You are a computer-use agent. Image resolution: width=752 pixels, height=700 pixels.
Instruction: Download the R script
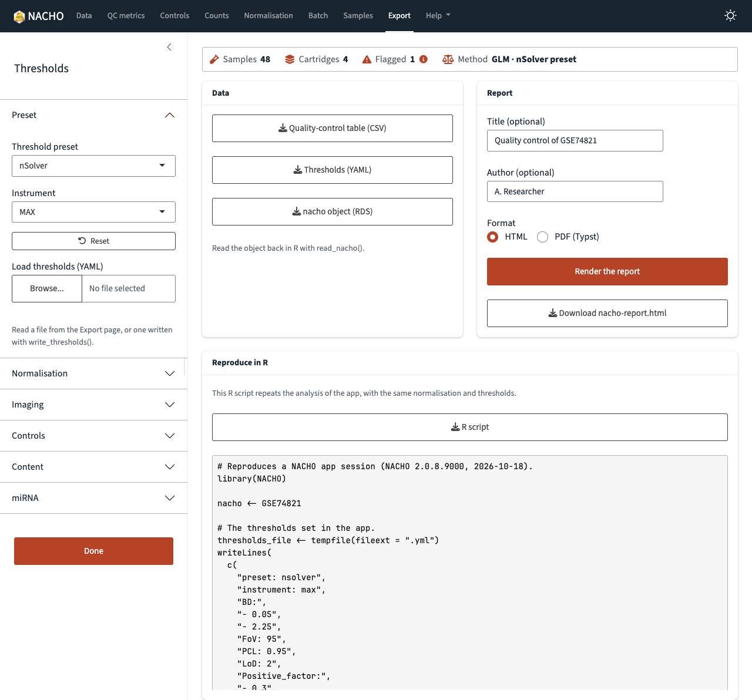[469, 427]
